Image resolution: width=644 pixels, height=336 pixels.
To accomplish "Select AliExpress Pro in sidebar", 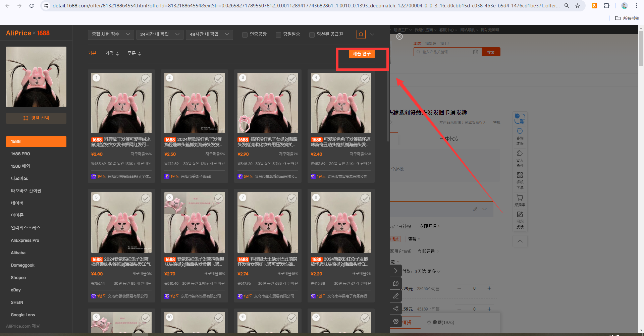I will [x=25, y=240].
